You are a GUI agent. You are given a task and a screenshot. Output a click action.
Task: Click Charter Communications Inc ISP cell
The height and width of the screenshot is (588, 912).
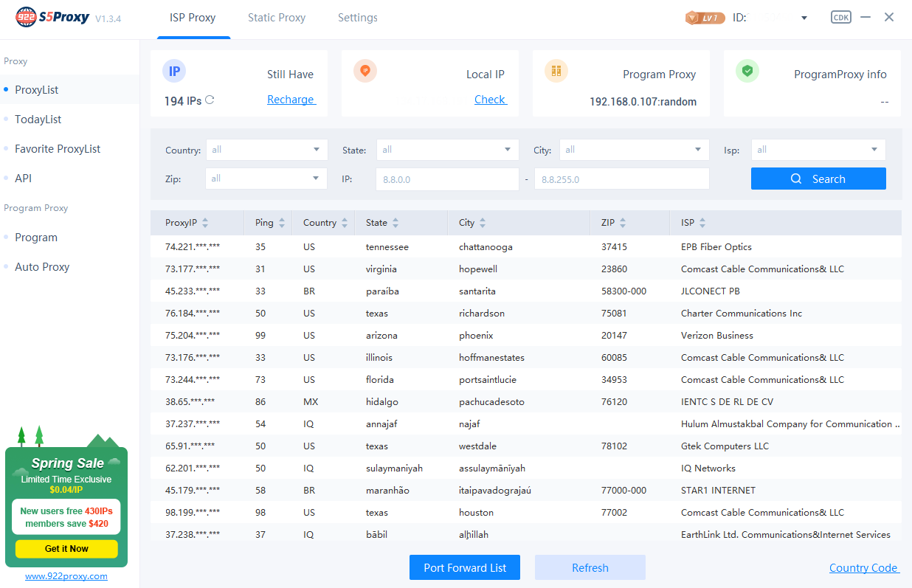(x=742, y=313)
